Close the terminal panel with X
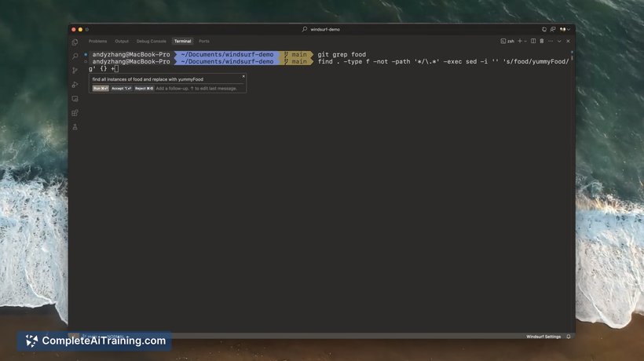The height and width of the screenshot is (361, 644). pyautogui.click(x=568, y=41)
